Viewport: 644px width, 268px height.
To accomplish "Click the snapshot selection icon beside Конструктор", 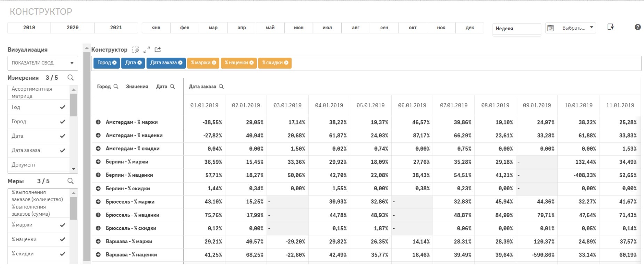I will coord(136,50).
